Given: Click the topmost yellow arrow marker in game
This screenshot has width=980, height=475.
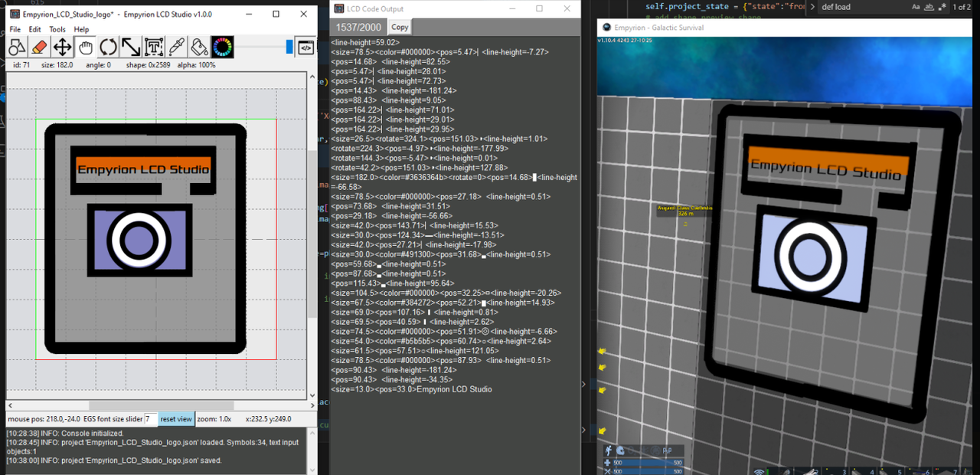Looking at the screenshot, I should (x=602, y=352).
